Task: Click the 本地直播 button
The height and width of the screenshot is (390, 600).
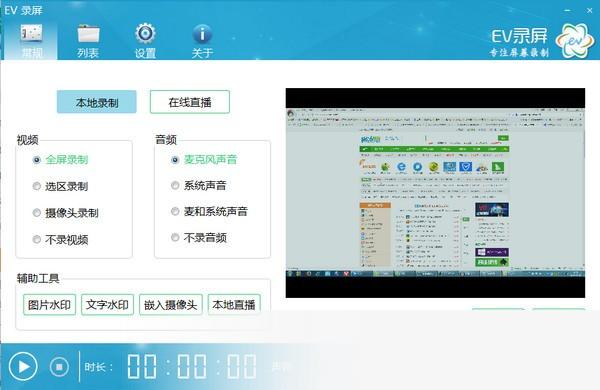Action: pyautogui.click(x=234, y=305)
